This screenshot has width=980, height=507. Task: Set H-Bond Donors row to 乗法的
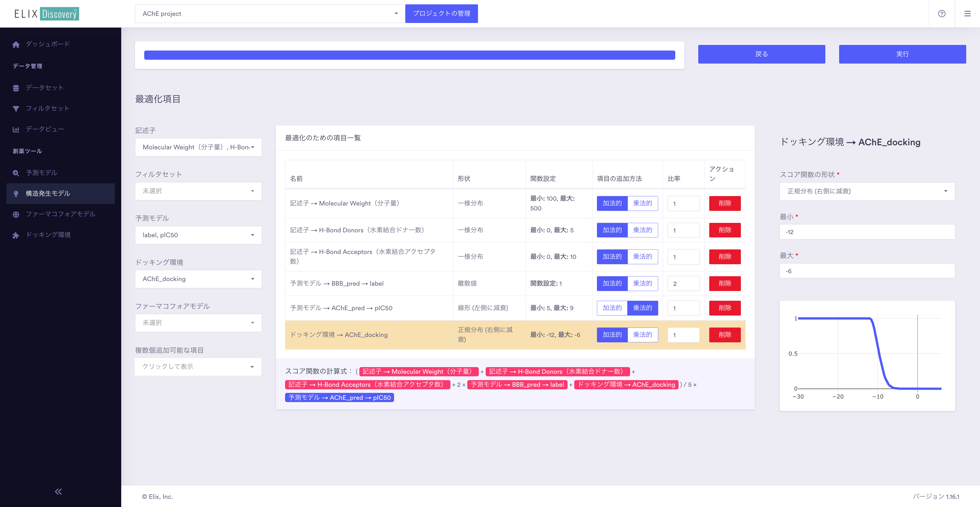(643, 230)
